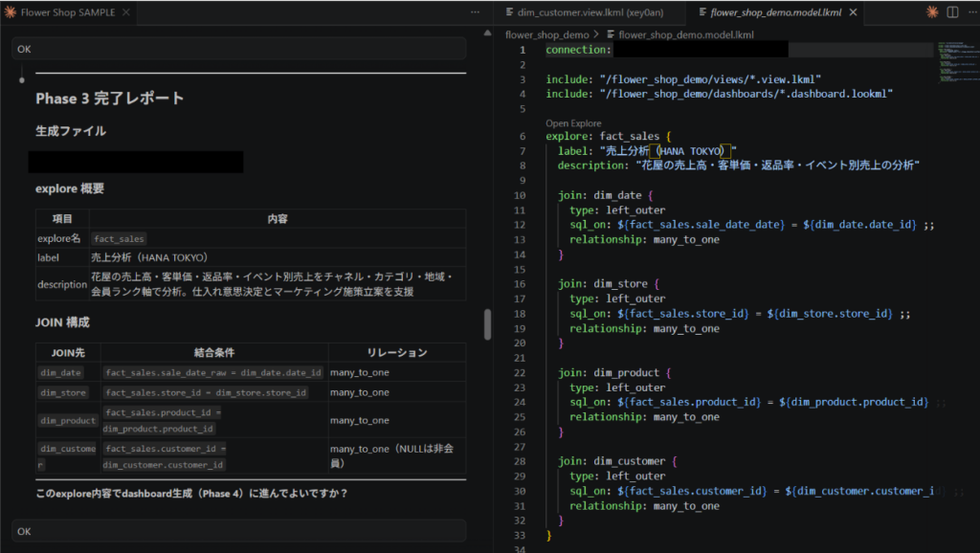980x553 pixels.
Task: Click the Open Explore code lens link
Action: [x=573, y=123]
